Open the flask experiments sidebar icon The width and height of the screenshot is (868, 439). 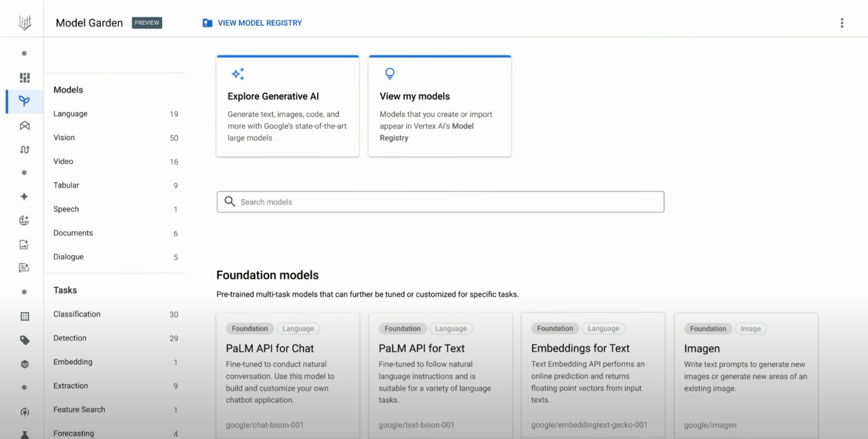pos(24,435)
